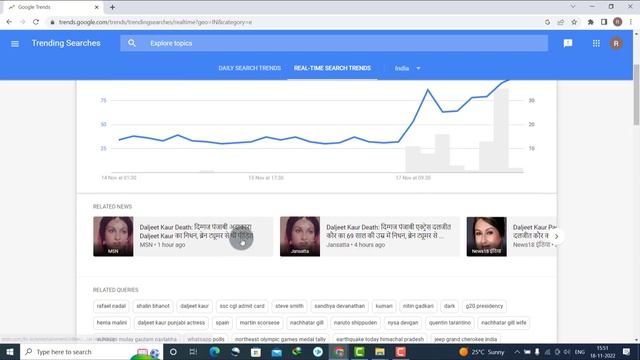Image resolution: width=640 pixels, height=360 pixels.
Task: Open the browser extensions puzzle icon
Action: (x=590, y=22)
